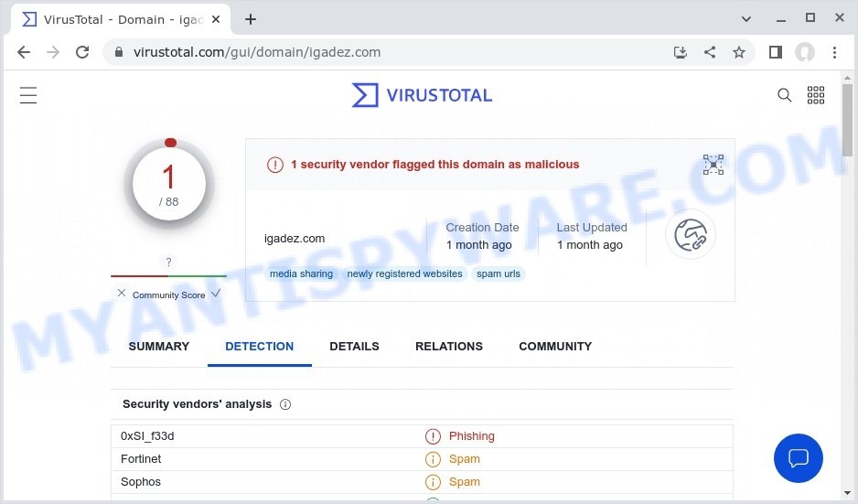
Task: Open the DETAILS tab
Action: coord(354,347)
